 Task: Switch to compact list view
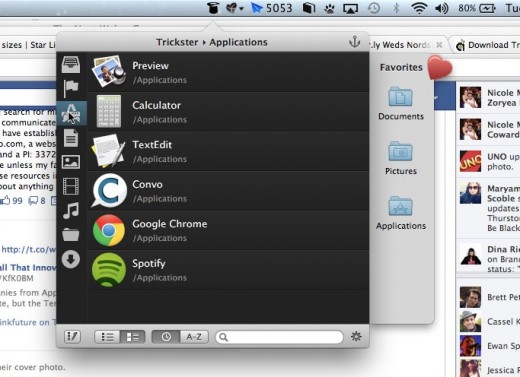pos(107,337)
